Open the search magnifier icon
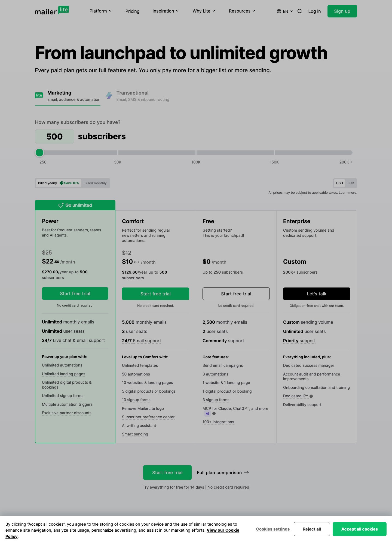 tap(300, 11)
